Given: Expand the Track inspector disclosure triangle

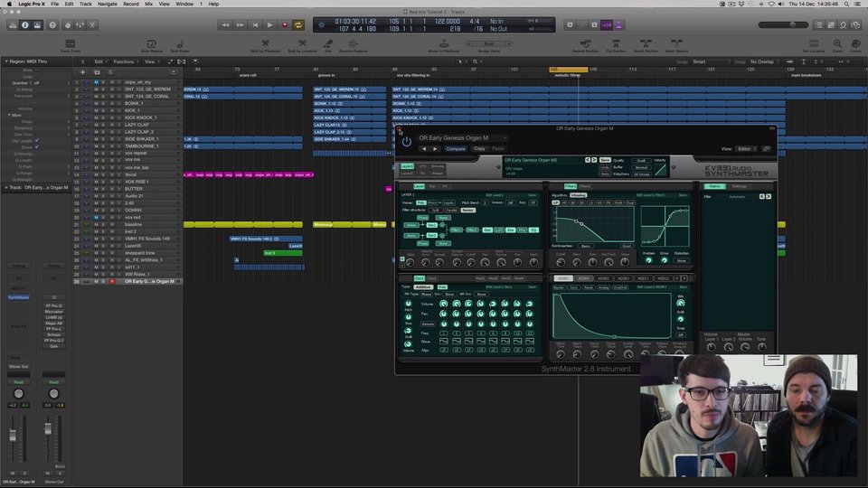Looking at the screenshot, I should click(6, 187).
